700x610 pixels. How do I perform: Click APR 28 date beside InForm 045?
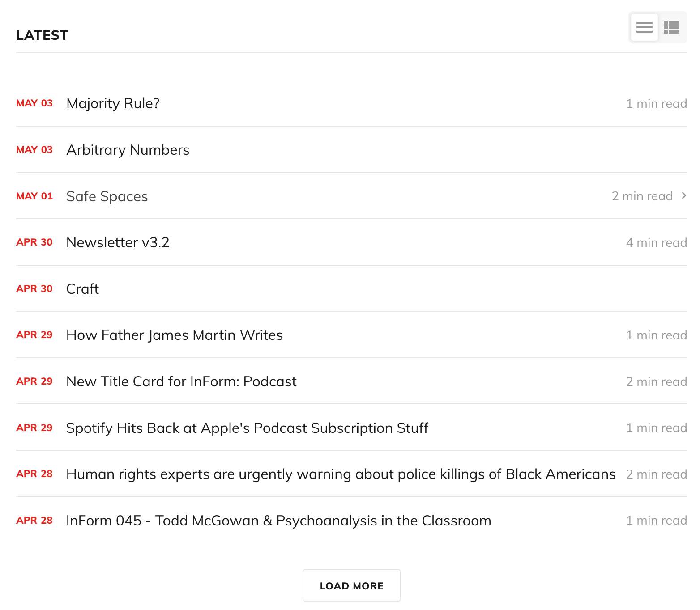34,521
